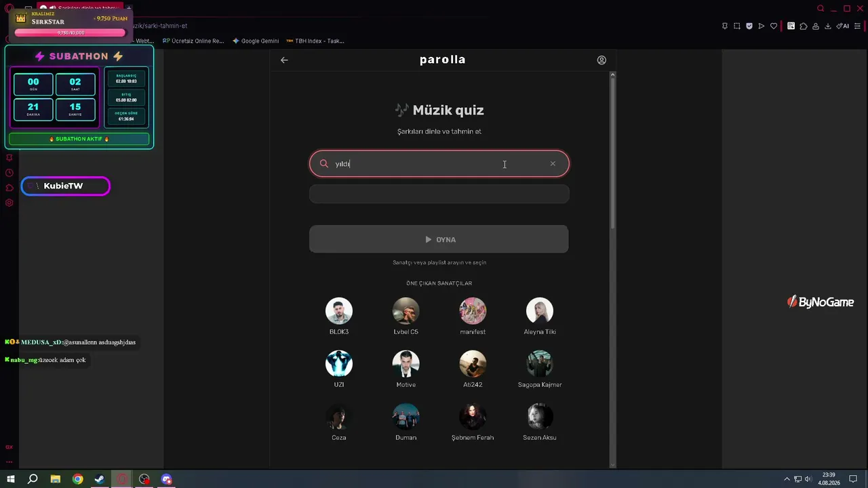
Task: Click the OYNA play button
Action: 439,239
